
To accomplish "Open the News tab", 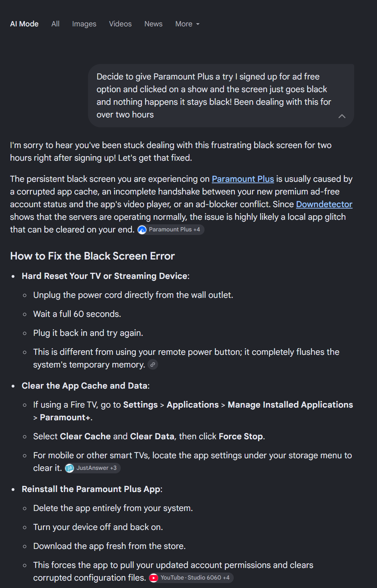I will click(153, 24).
